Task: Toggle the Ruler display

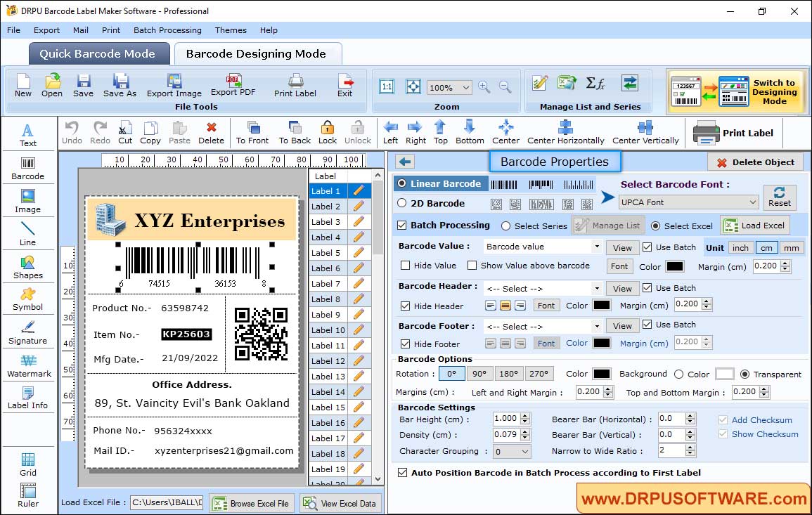Action: [x=28, y=495]
